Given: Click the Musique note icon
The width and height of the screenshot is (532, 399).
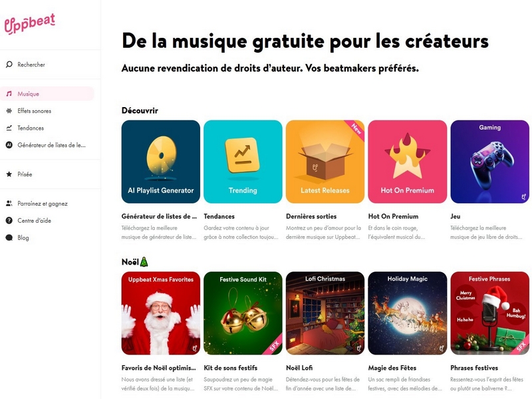Looking at the screenshot, I should [x=9, y=94].
